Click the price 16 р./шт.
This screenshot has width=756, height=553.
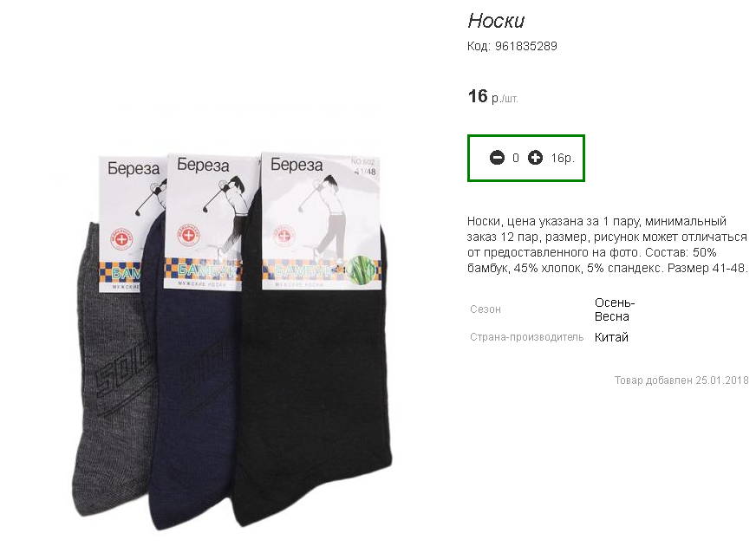point(492,96)
